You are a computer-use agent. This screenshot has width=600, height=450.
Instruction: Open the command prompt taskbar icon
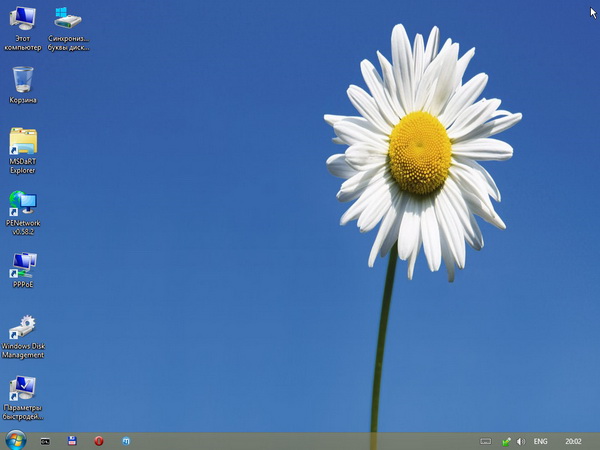[x=45, y=440]
